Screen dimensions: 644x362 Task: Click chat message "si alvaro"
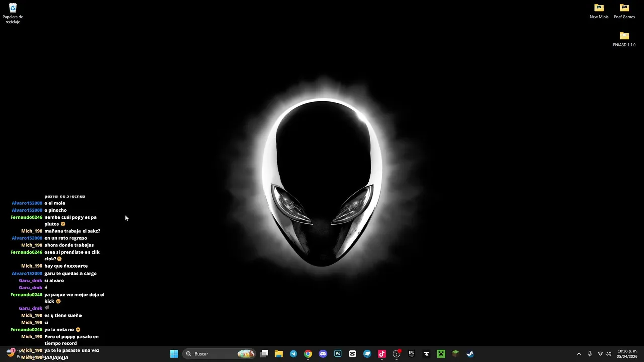pos(54,281)
